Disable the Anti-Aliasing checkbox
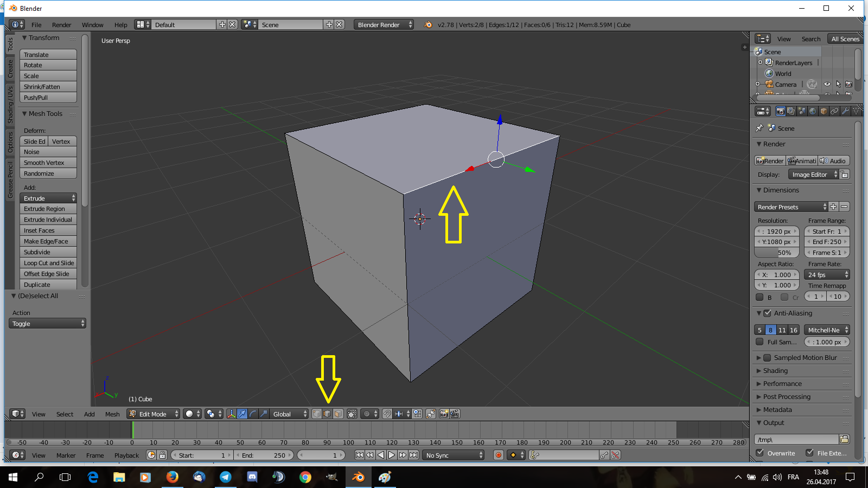This screenshot has height=488, width=868. click(767, 313)
